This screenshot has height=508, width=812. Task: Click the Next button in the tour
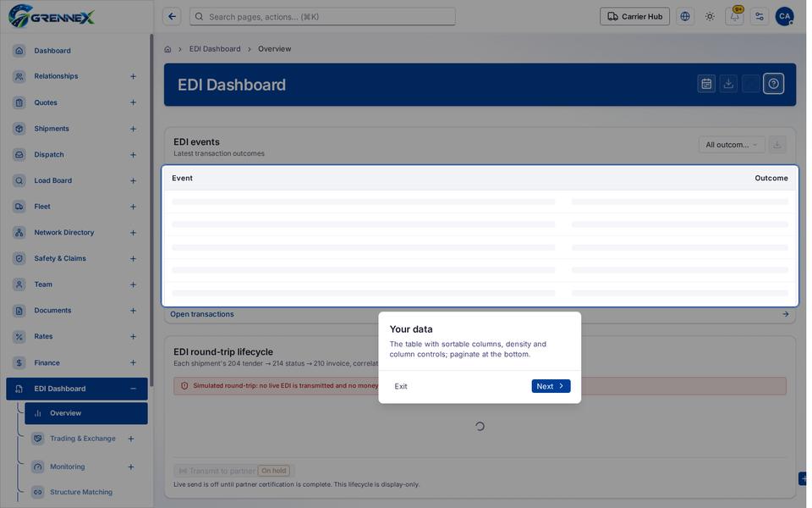551,386
